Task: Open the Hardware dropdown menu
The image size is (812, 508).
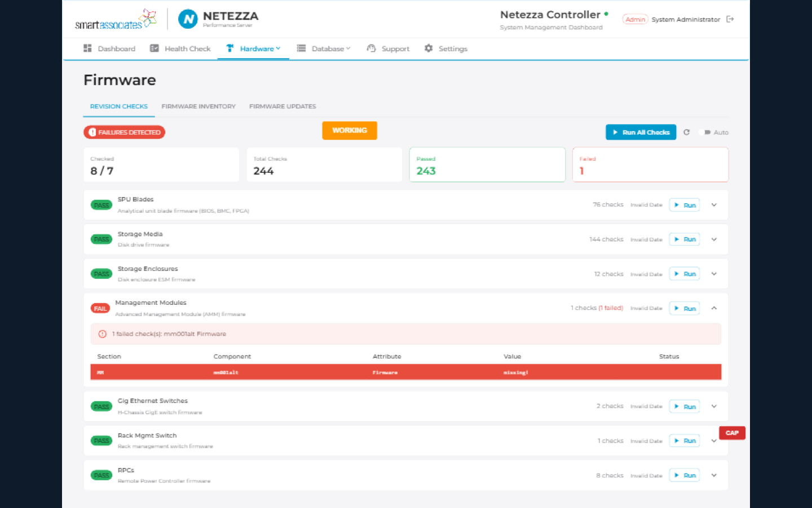Action: [254, 49]
